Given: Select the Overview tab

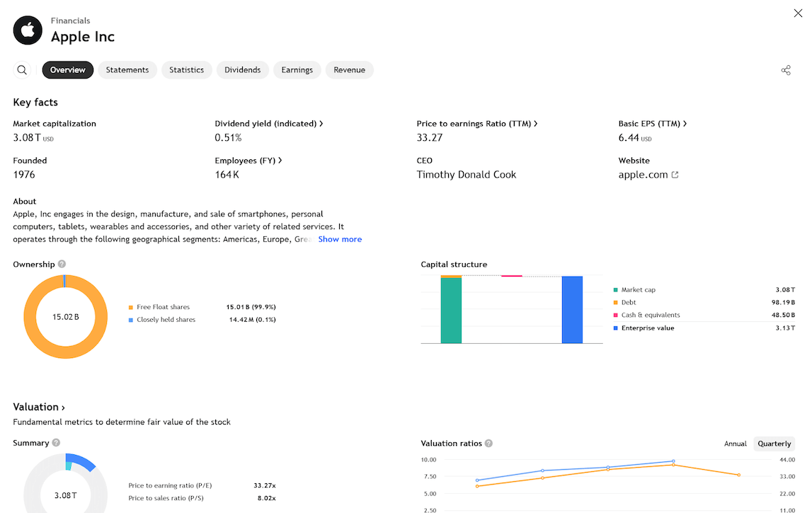Looking at the screenshot, I should [68, 70].
